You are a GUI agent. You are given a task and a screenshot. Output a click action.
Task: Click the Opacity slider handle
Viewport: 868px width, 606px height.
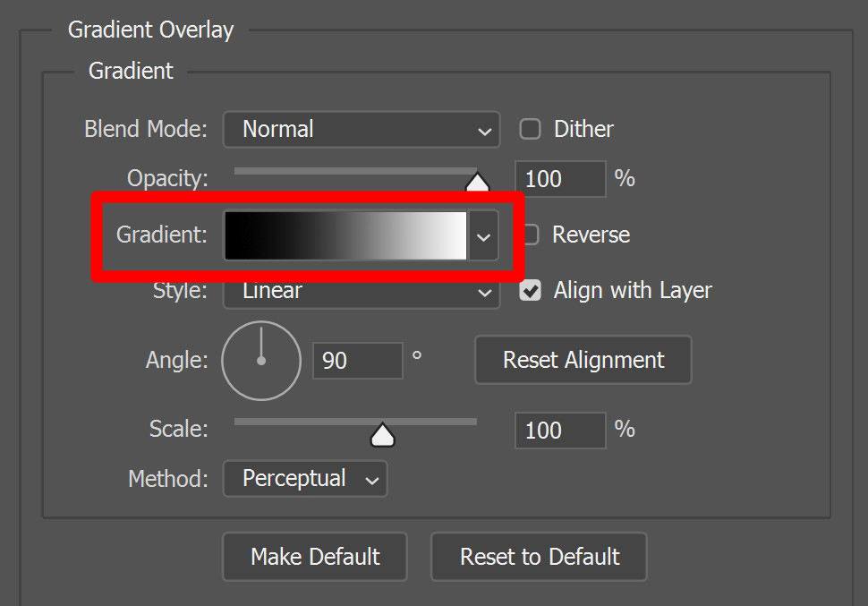477,183
